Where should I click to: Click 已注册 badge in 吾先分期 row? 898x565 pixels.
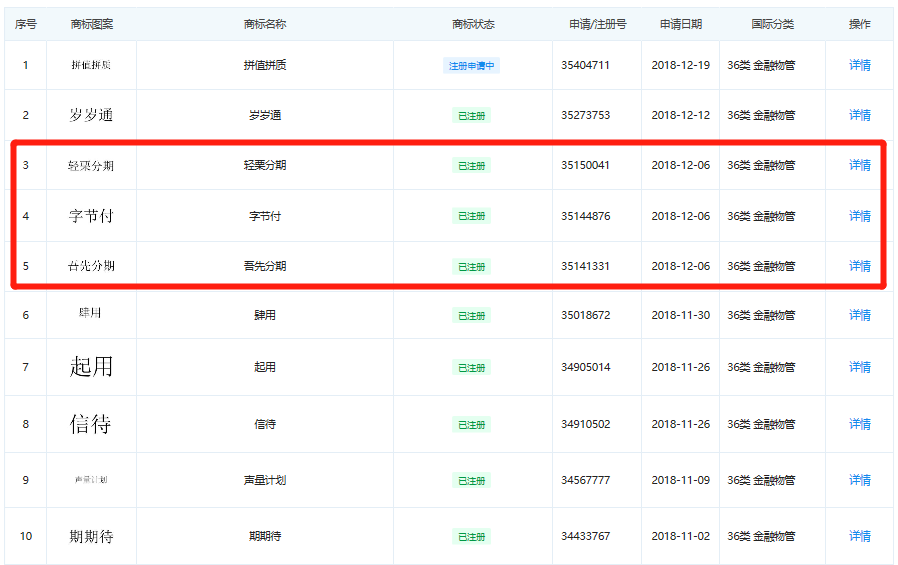point(471,267)
